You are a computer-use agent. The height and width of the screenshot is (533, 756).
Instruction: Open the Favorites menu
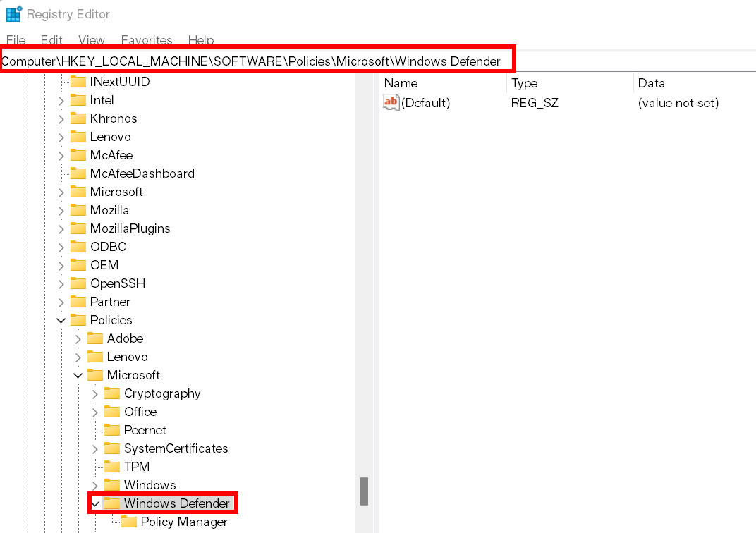146,40
